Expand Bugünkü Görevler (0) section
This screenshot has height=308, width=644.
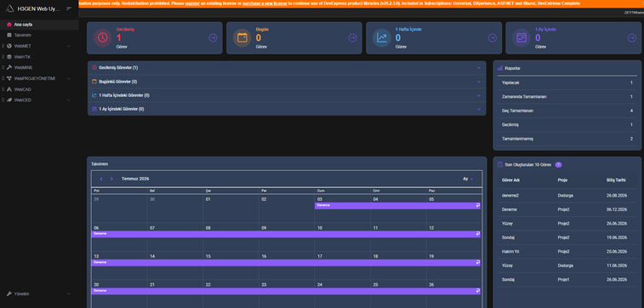[287, 82]
